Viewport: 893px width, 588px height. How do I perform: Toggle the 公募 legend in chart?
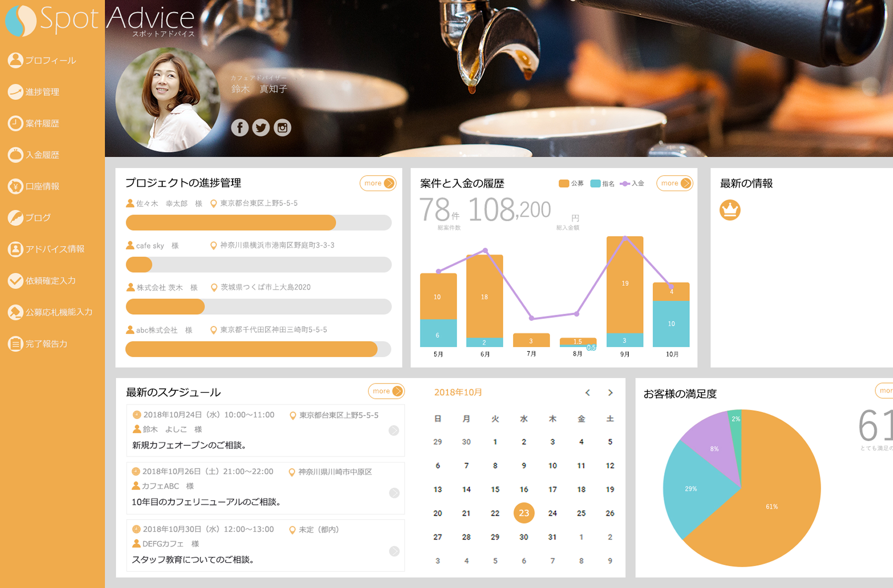pyautogui.click(x=571, y=184)
